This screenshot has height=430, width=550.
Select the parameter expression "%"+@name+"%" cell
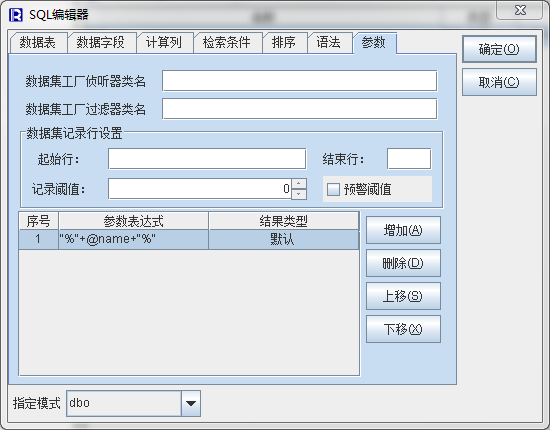pos(133,240)
